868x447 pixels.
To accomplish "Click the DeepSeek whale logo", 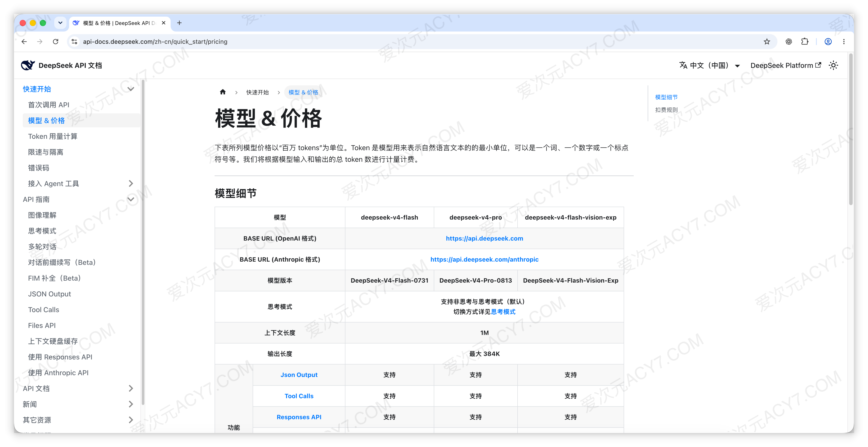I will 28,65.
